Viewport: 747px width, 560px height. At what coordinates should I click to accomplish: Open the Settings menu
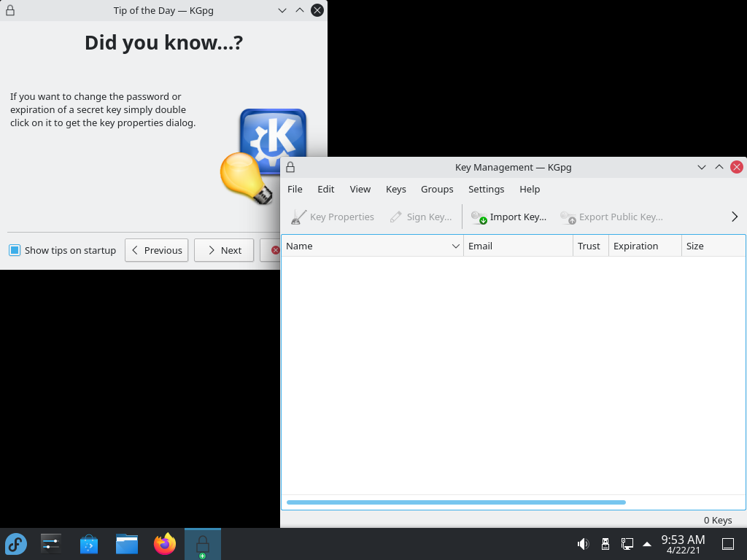coord(486,190)
